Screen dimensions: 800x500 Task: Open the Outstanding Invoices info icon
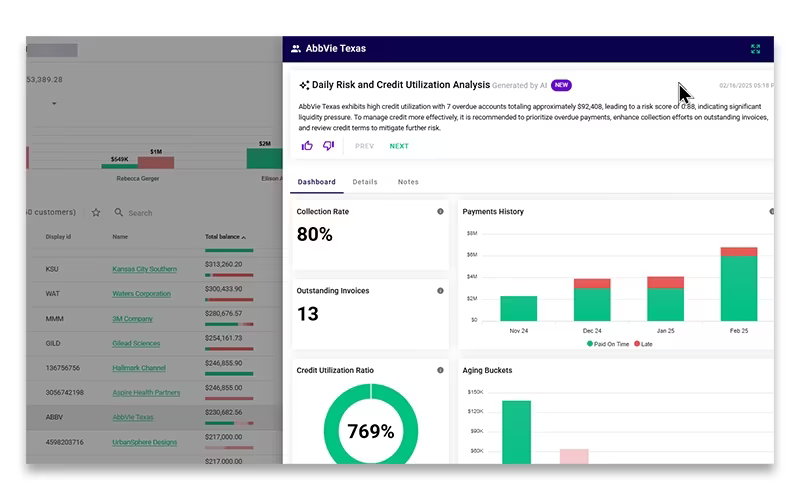[440, 291]
